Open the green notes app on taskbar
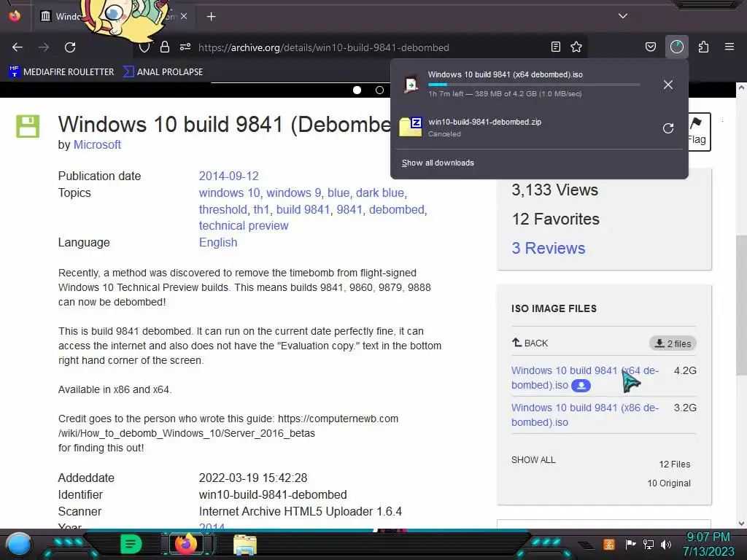Screen dimensions: 747x560 (131, 544)
